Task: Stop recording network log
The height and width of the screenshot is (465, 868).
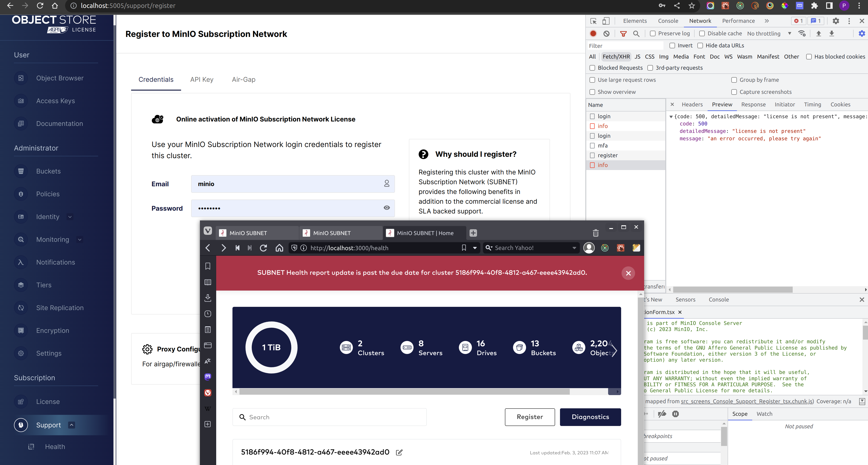Action: point(593,33)
